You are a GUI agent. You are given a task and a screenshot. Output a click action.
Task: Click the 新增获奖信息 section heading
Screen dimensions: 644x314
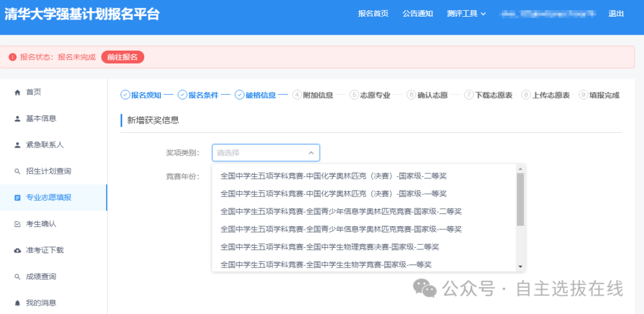tap(153, 120)
